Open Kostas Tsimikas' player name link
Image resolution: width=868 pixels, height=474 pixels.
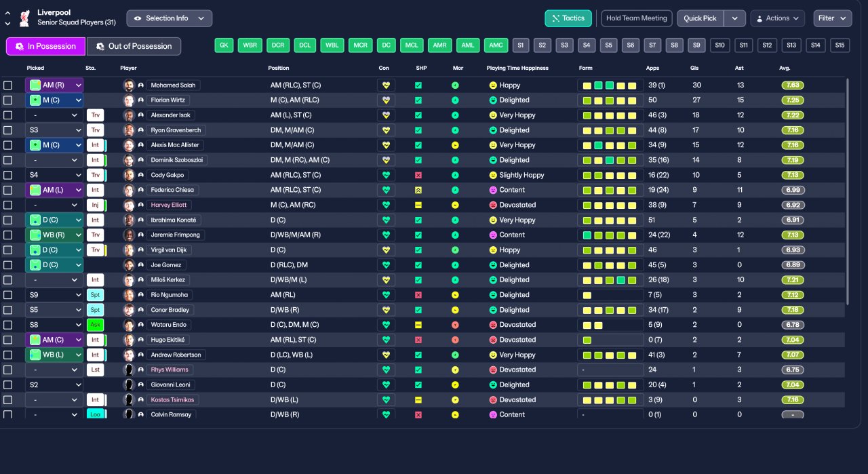pyautogui.click(x=173, y=399)
